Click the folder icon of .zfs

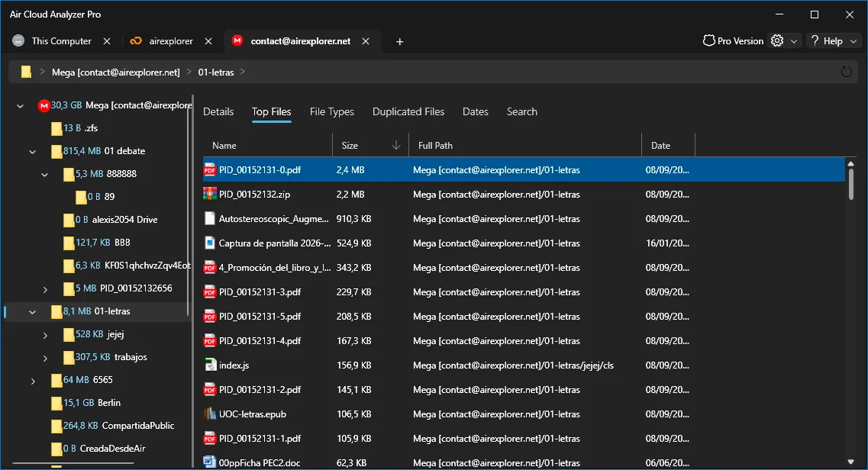[x=56, y=128]
